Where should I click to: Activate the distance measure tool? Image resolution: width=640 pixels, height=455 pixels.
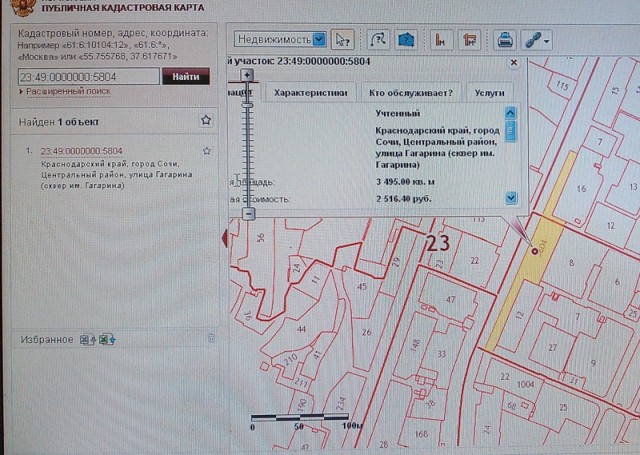click(x=440, y=40)
